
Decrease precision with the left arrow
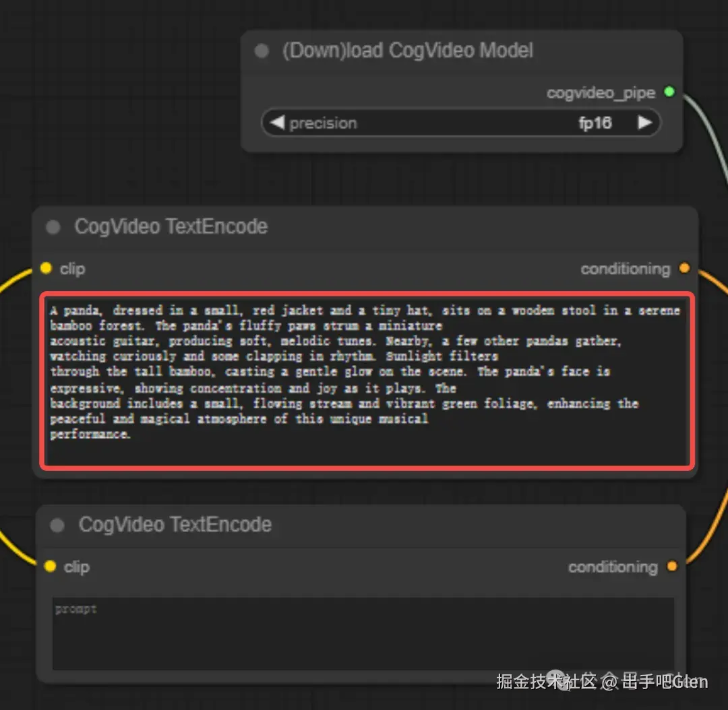pos(277,123)
